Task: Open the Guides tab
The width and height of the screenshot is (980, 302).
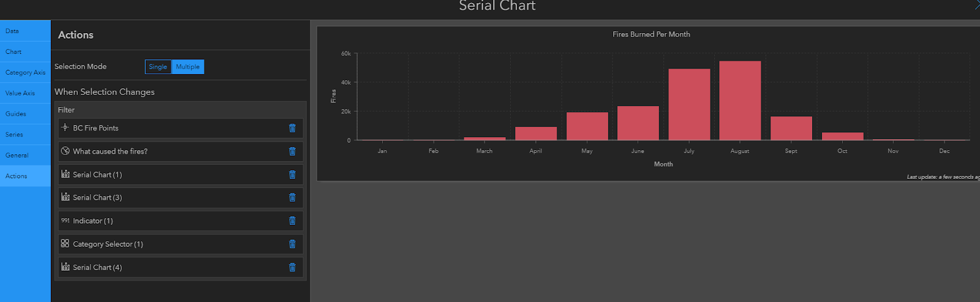Action: (25, 114)
